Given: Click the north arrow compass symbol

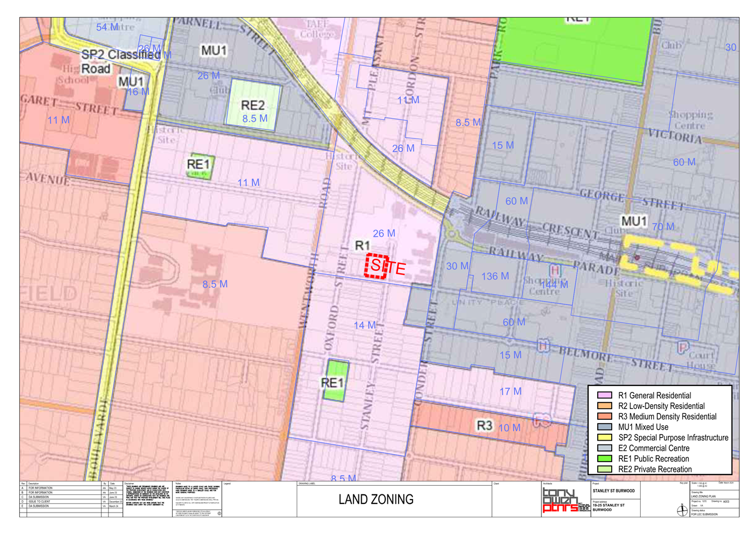Looking at the screenshot, I should 682,510.
